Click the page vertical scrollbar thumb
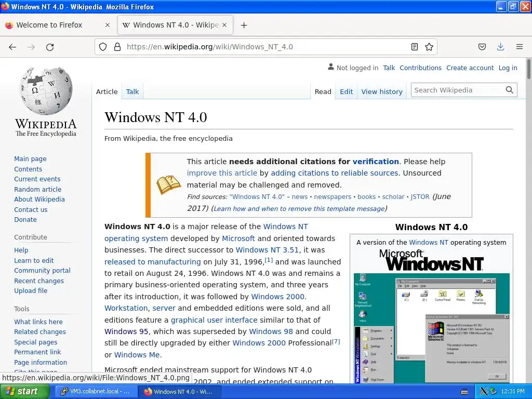Image resolution: width=532 pixels, height=399 pixels. pyautogui.click(x=528, y=69)
